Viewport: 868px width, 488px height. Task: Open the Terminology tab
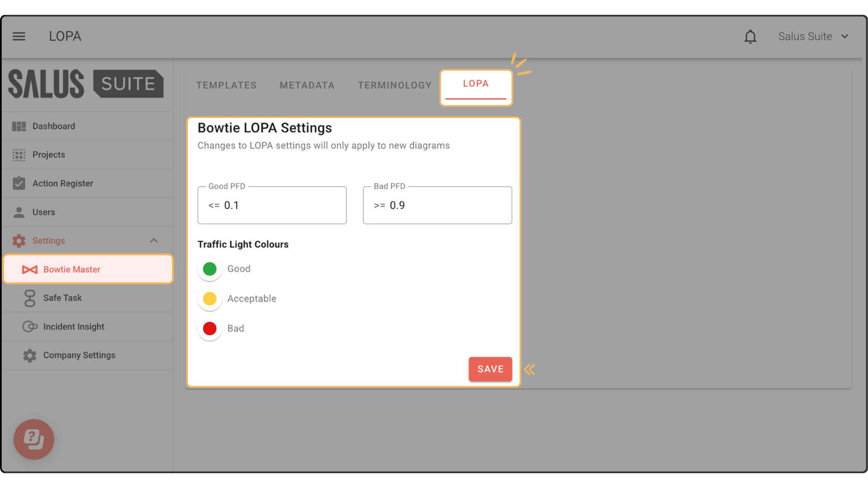395,85
